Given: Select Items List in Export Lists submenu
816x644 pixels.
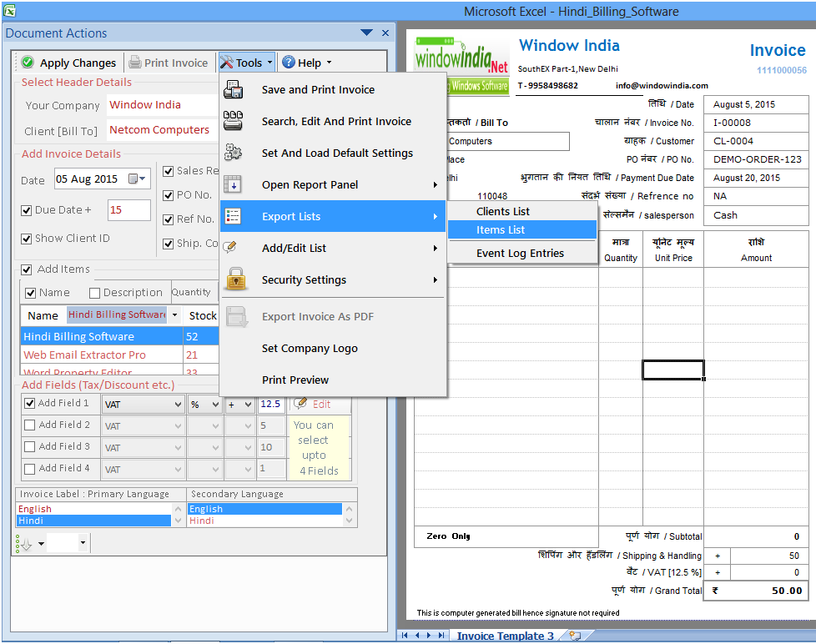Looking at the screenshot, I should point(522,229).
